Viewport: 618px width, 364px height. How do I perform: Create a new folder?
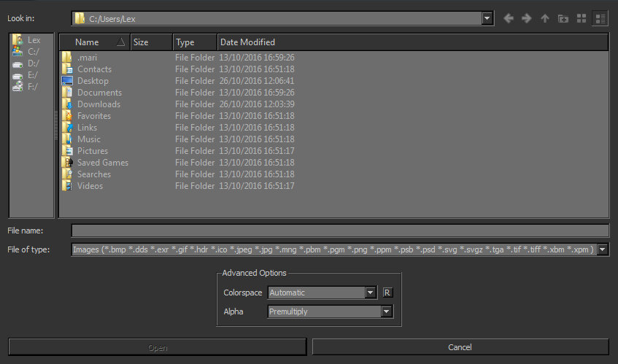563,18
